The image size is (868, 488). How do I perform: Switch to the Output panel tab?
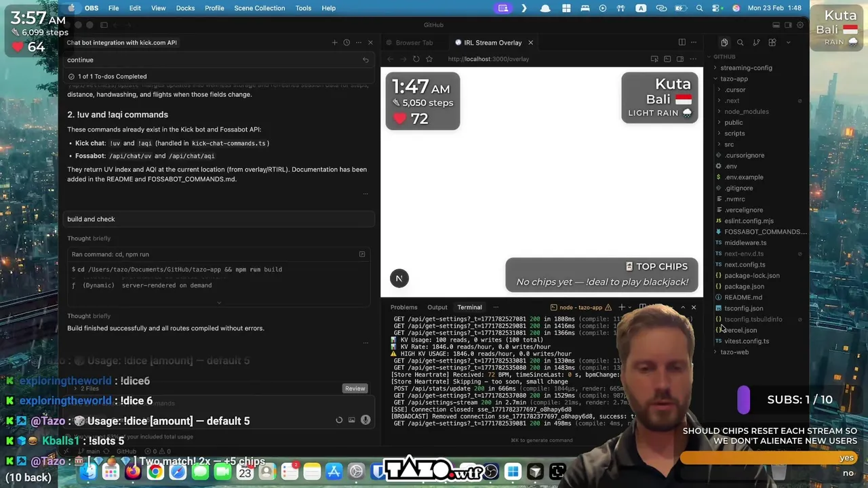click(x=437, y=308)
